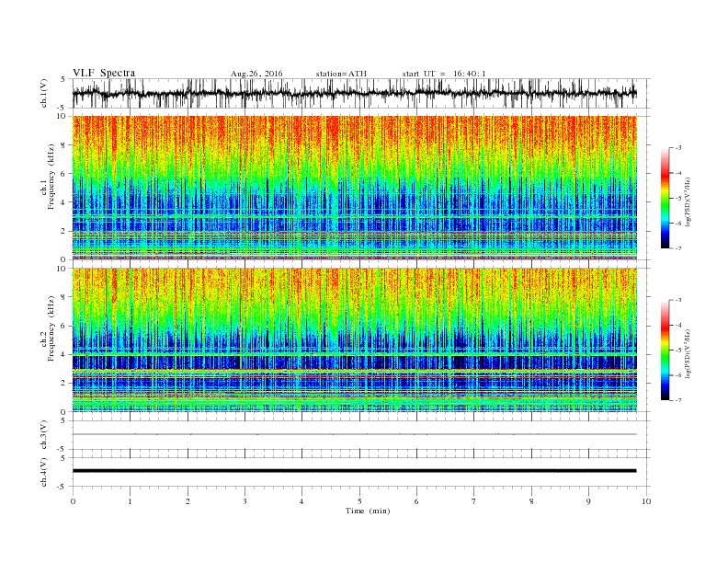The image size is (728, 563).
Task: Click the ch.2 color bar "log(PSD)(V²/Hz)" label
Action: 688,353
